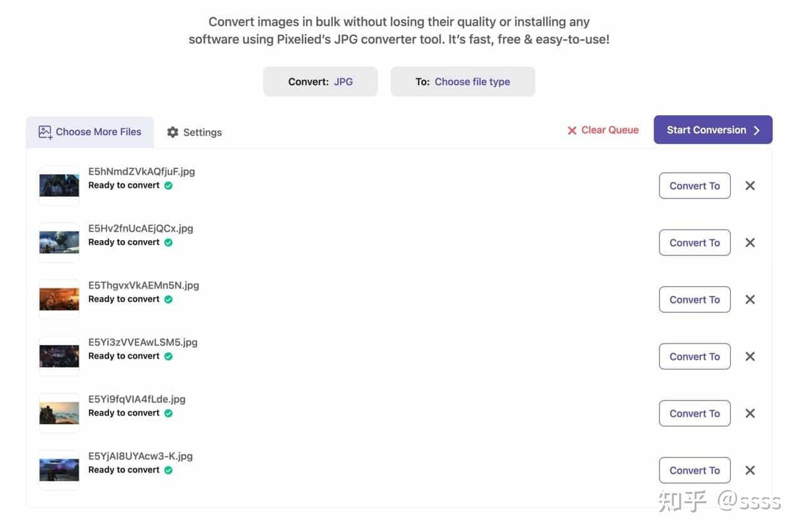Switch to the Settings tab
The image size is (801, 532).
click(202, 132)
